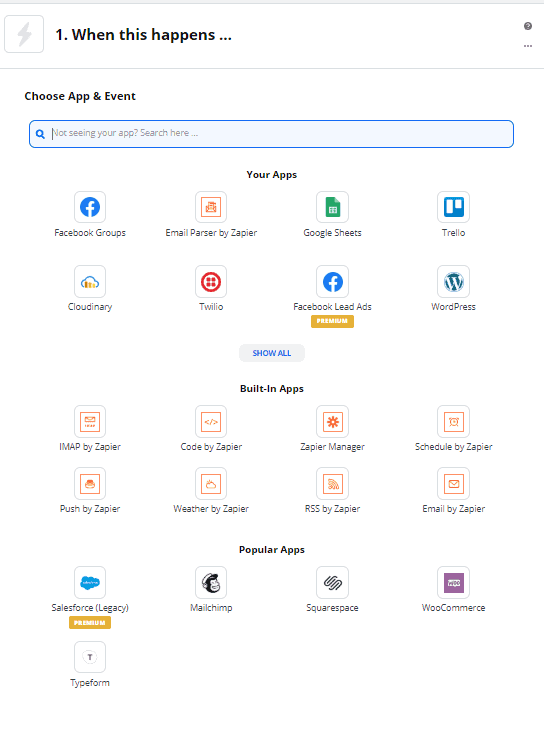Open the three-dots step options menu
544x750 pixels.
pyautogui.click(x=528, y=46)
